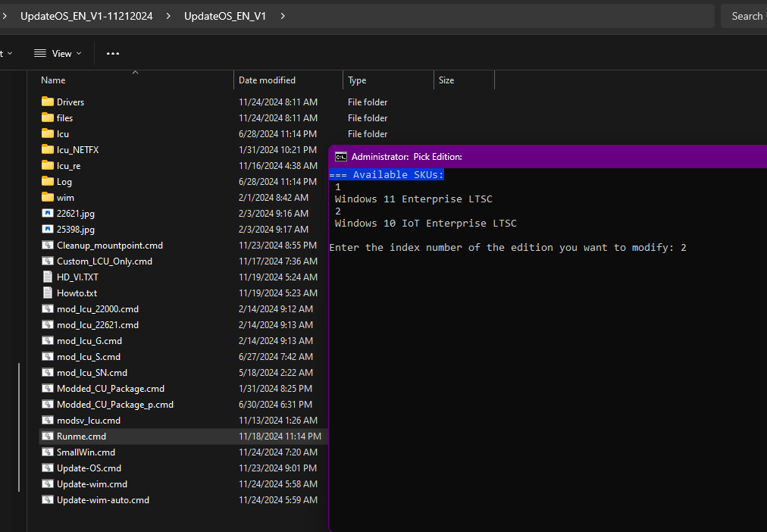Image resolution: width=767 pixels, height=532 pixels.
Task: Select the Custom_LCU_Only.cmd script icon
Action: (x=48, y=261)
